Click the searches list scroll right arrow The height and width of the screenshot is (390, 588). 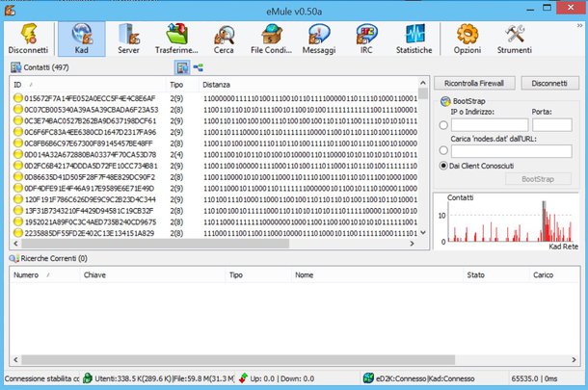[574, 359]
